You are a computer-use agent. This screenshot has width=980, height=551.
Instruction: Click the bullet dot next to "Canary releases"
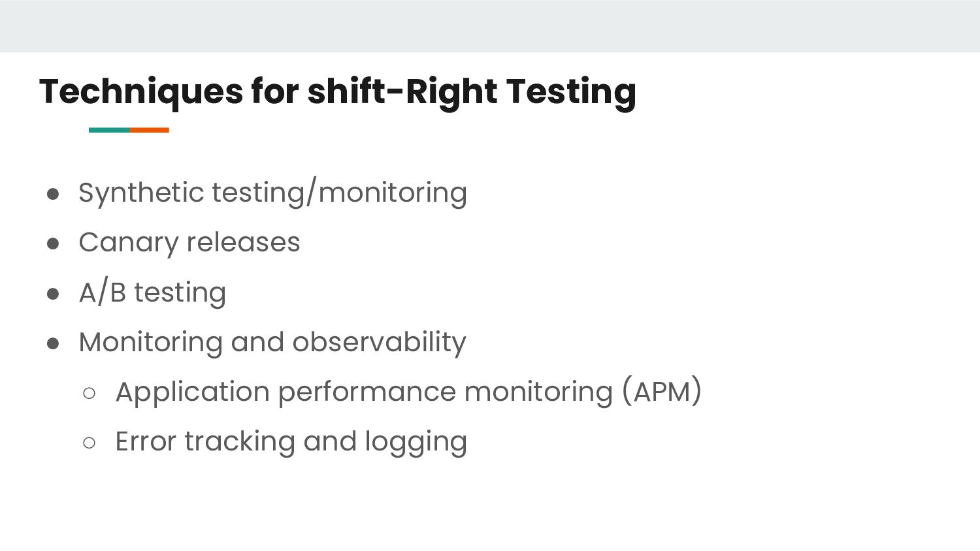[x=54, y=244]
